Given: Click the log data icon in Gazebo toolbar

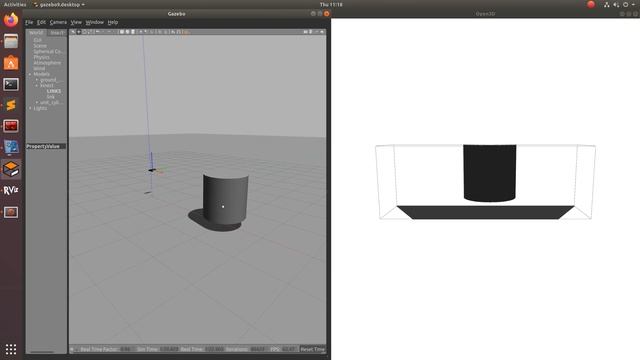Looking at the screenshot, I should click(311, 32).
